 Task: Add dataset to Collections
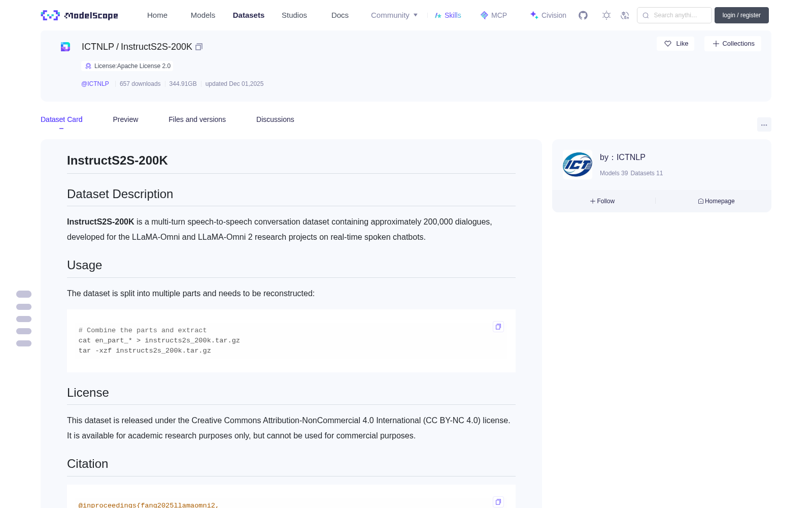click(x=733, y=44)
